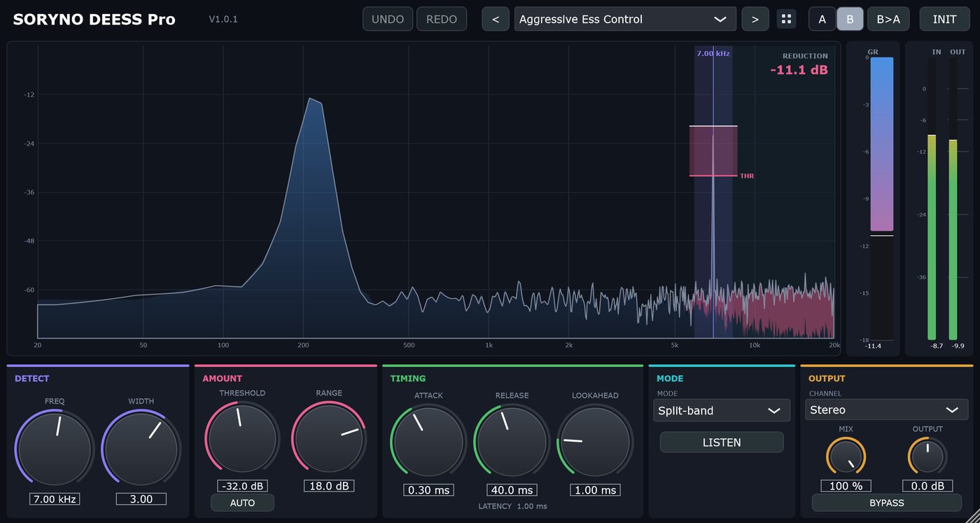Click the ATTACK knob
The height and width of the screenshot is (523, 980).
point(428,442)
